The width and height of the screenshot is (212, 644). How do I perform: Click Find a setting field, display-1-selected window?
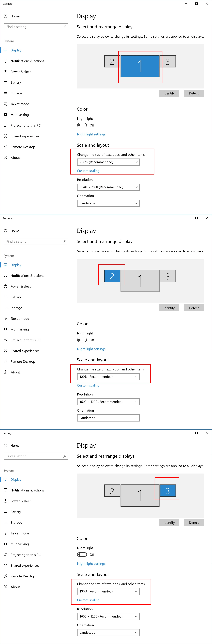36,27
